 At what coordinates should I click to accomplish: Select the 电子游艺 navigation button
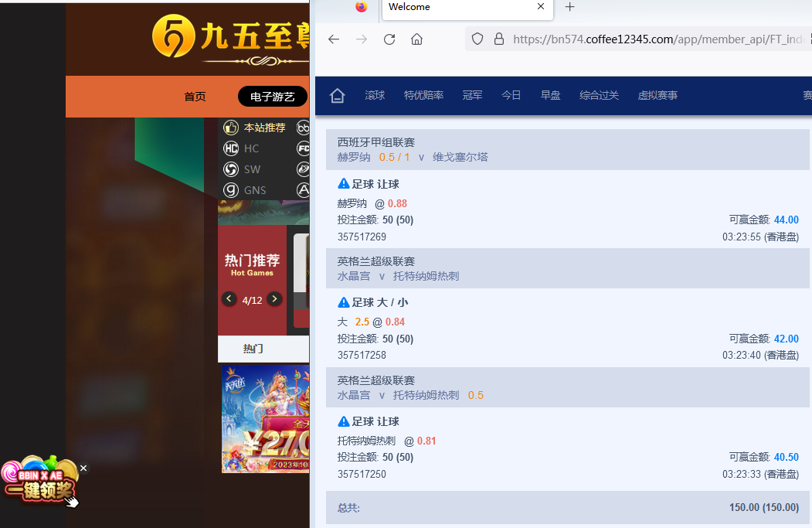273,97
